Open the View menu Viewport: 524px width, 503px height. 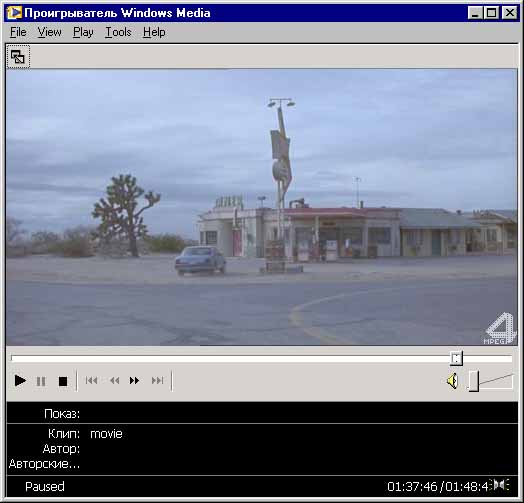(49, 32)
